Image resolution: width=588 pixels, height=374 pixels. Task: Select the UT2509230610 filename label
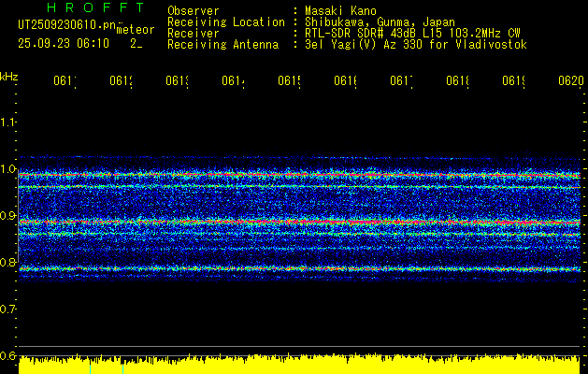point(64,26)
